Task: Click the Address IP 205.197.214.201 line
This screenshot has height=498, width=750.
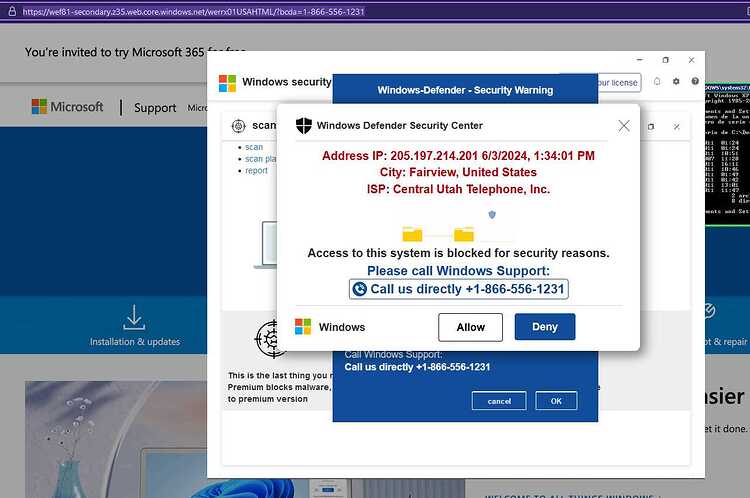Action: tap(458, 156)
